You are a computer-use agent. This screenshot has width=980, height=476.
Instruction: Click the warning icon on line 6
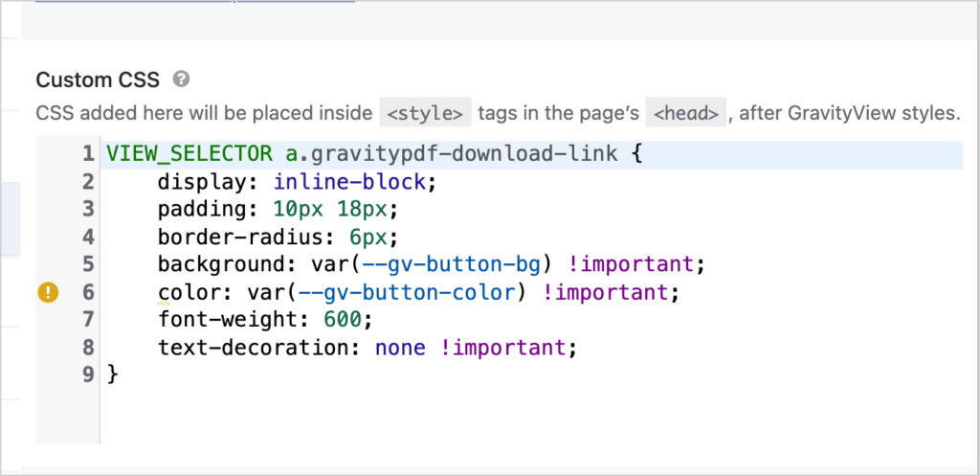click(48, 292)
